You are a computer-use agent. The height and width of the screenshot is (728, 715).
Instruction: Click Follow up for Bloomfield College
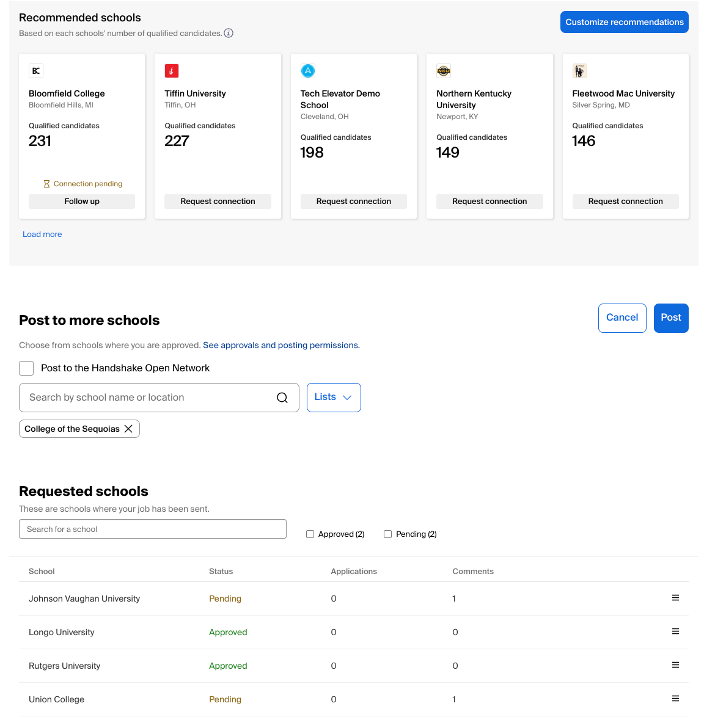[x=82, y=202]
